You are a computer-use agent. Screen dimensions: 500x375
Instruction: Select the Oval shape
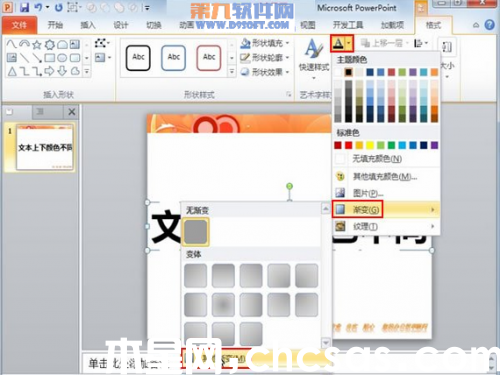click(62, 58)
